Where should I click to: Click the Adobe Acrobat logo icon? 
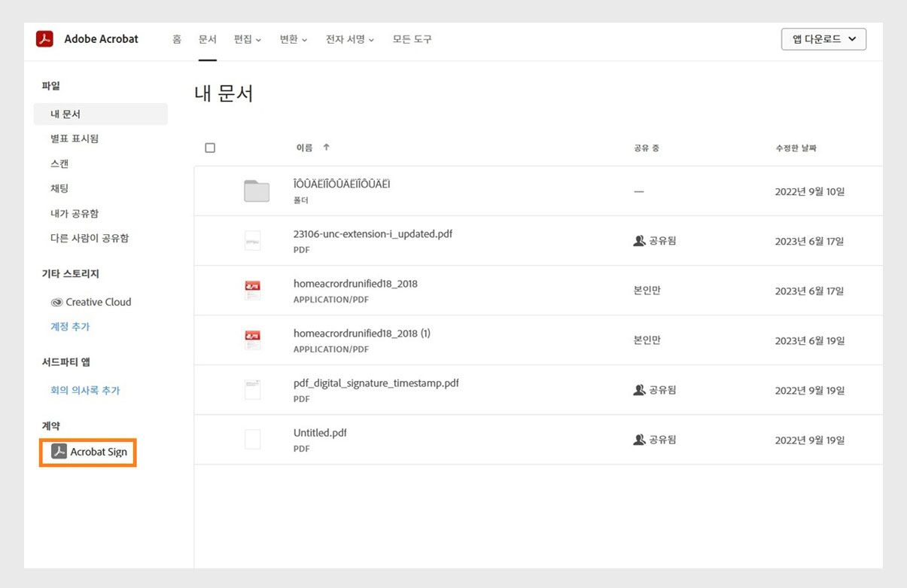44,39
